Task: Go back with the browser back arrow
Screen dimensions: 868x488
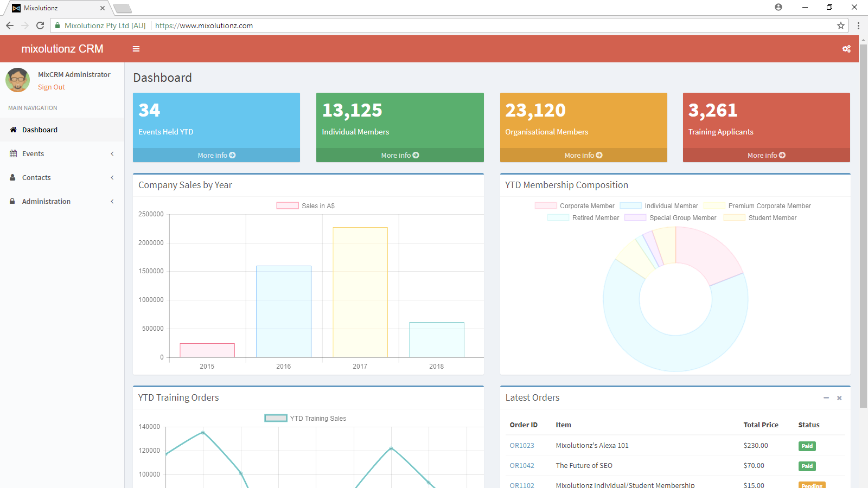Action: [10, 25]
